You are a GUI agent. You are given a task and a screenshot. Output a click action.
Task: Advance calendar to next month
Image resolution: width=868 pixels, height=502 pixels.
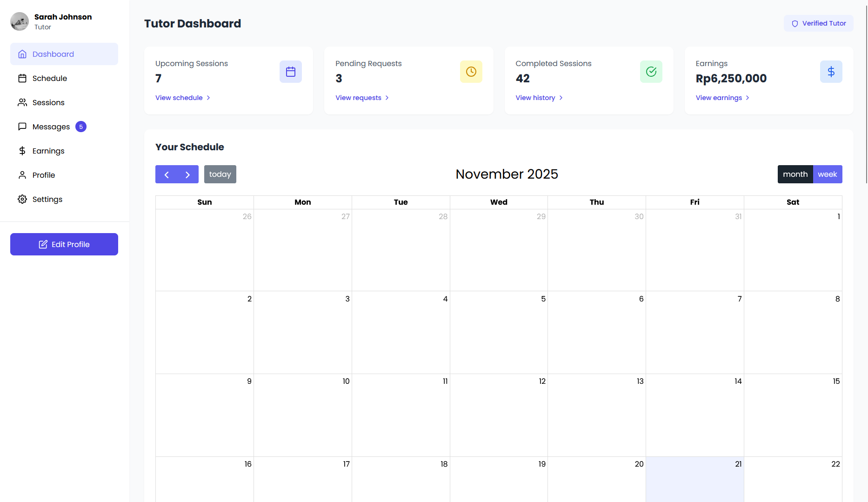(187, 174)
